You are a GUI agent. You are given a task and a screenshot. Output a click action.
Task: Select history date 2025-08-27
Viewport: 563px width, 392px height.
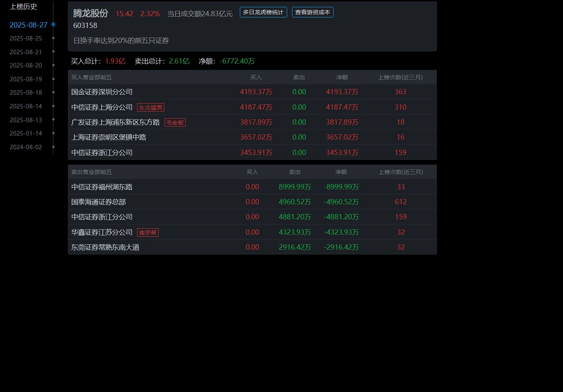(x=28, y=25)
